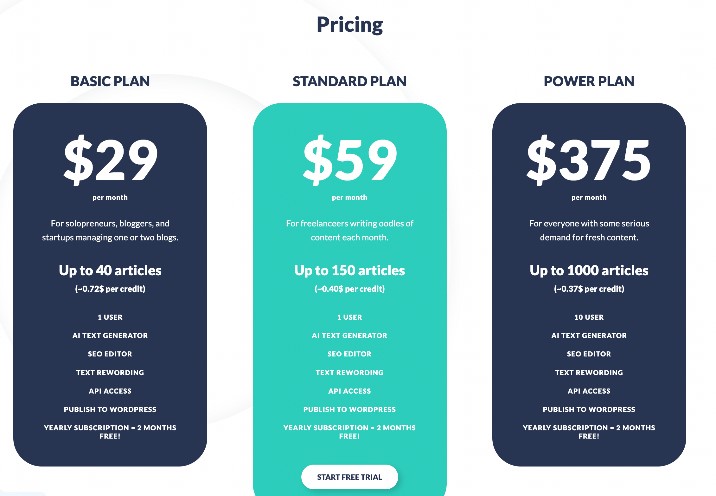Click Power plan's yearly subscription offer text
This screenshot has width=716, height=496.
[x=589, y=432]
